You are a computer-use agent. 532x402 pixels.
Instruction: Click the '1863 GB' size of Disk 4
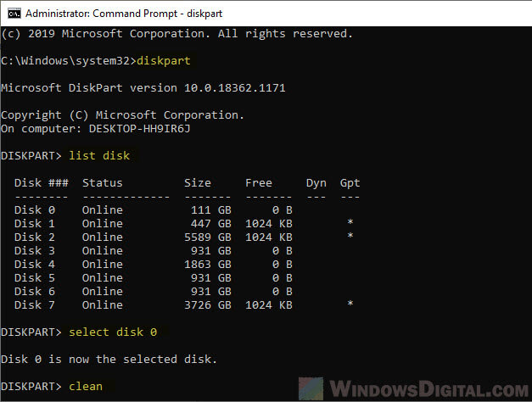pyautogui.click(x=208, y=265)
